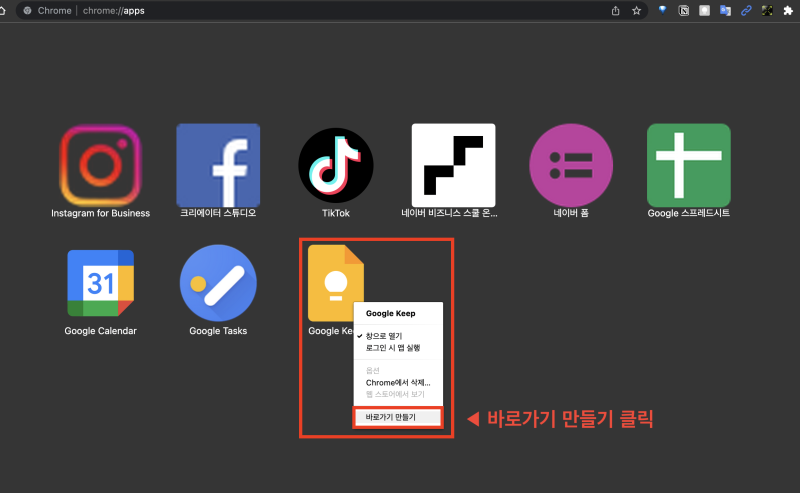This screenshot has height=493, width=800.
Task: Launch the Facebook Creator Studio app icon
Action: click(218, 165)
